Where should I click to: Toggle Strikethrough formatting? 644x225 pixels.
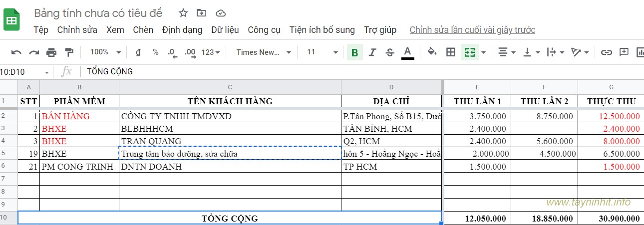click(390, 52)
